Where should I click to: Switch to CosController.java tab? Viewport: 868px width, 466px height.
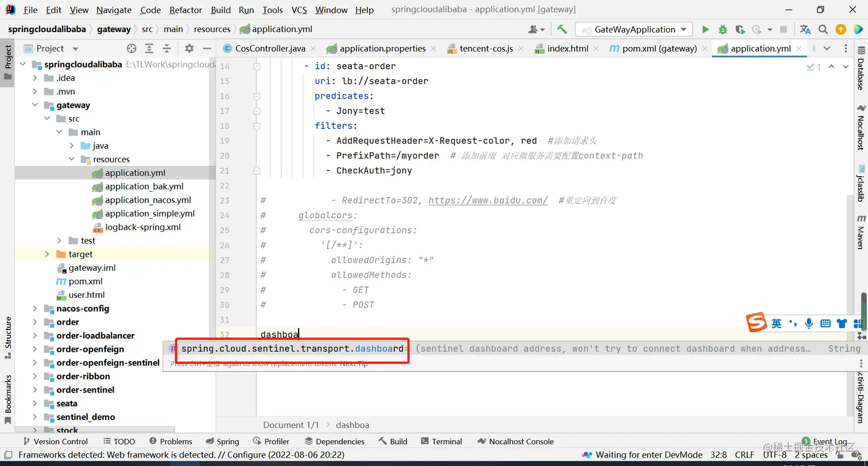[270, 49]
